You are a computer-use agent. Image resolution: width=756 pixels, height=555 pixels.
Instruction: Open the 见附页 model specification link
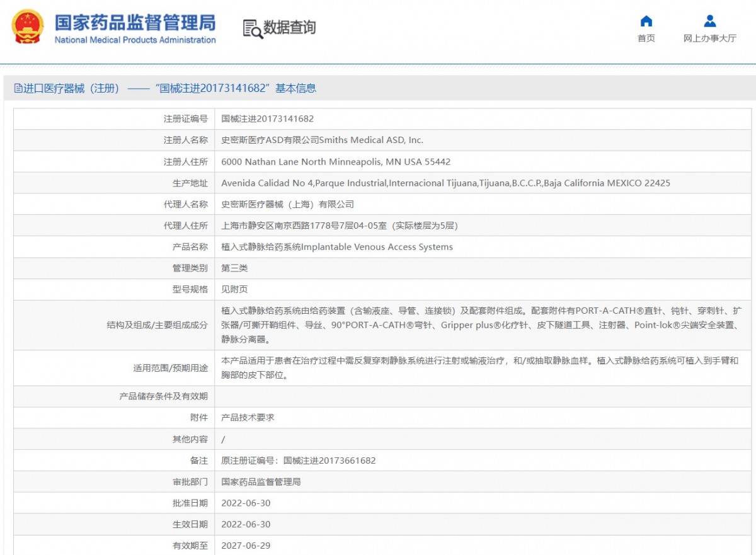click(234, 290)
